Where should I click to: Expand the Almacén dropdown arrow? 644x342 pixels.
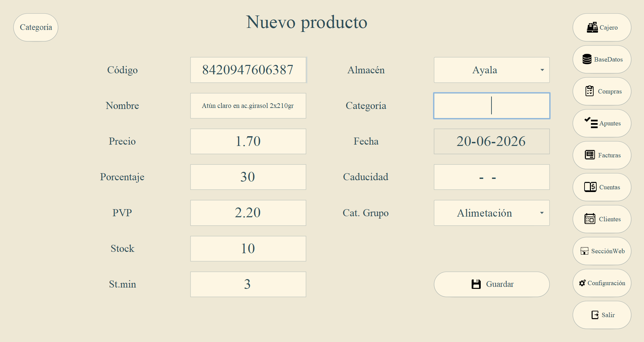(542, 70)
